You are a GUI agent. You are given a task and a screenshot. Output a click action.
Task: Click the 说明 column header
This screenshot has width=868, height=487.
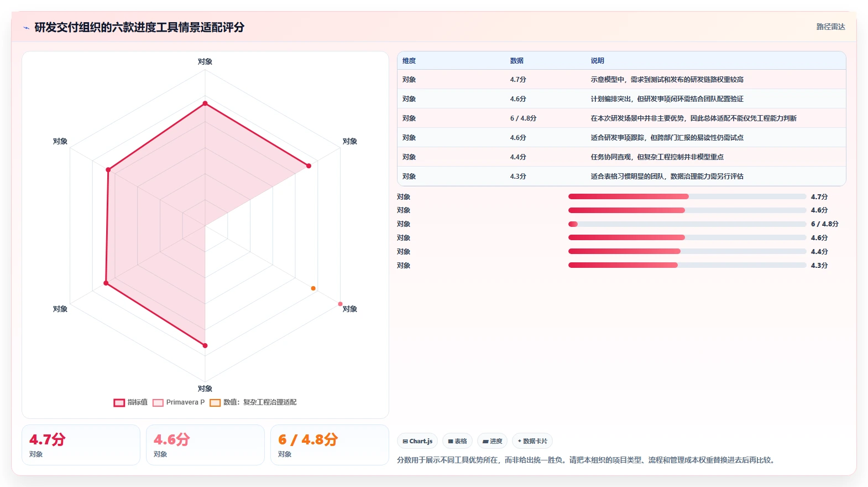598,61
